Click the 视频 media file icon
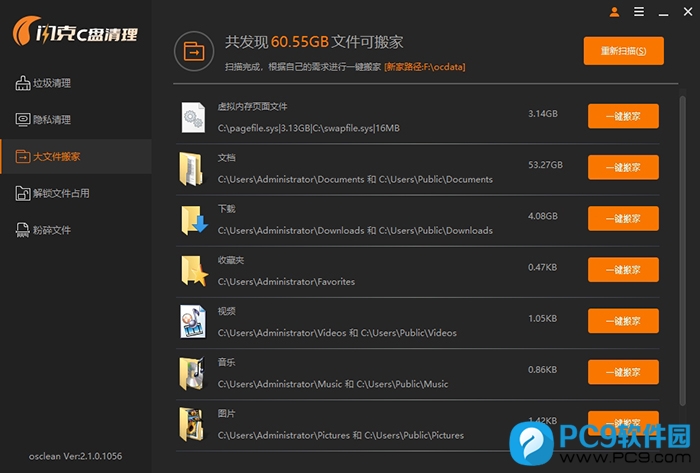The image size is (700, 473). click(193, 322)
